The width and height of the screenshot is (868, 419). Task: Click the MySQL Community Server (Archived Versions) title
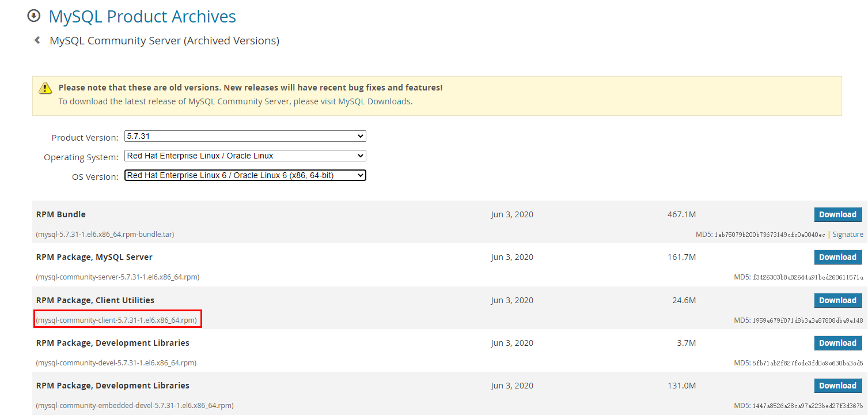(x=165, y=41)
